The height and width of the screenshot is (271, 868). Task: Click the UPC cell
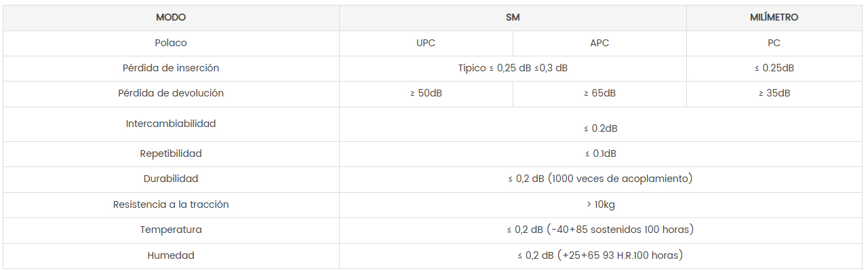point(426,43)
